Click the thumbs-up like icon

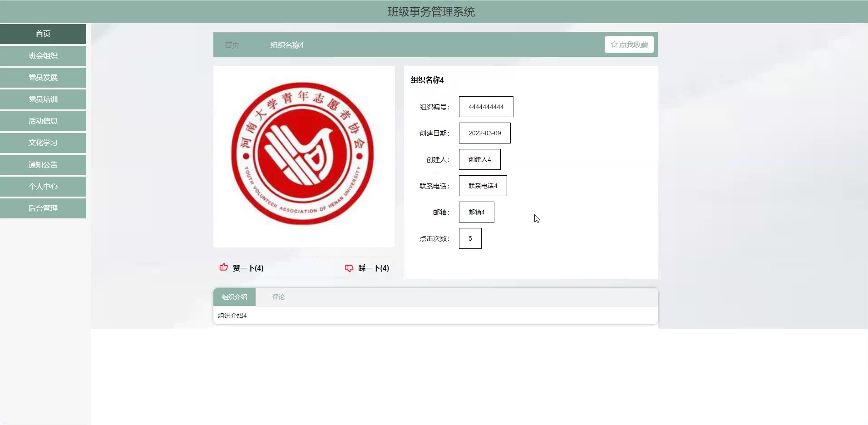coord(224,267)
